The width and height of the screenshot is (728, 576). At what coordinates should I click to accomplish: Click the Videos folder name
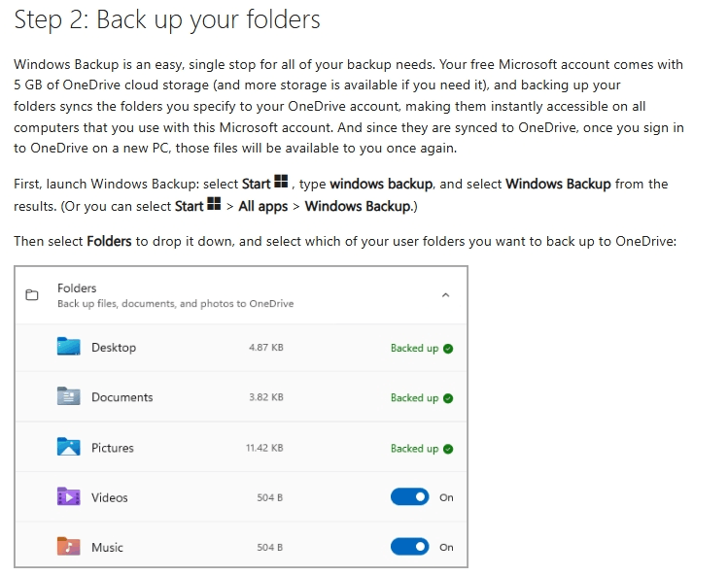[x=110, y=497]
